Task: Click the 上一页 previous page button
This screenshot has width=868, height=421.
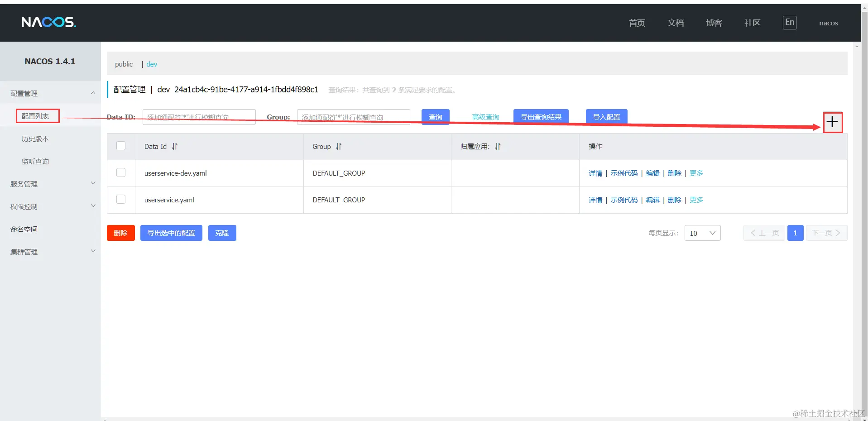Action: click(764, 233)
